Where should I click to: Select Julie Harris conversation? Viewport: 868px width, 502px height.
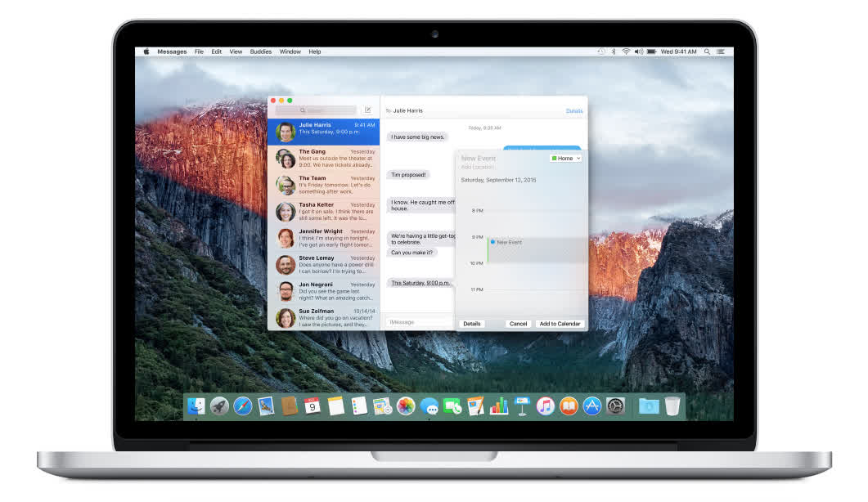point(324,132)
